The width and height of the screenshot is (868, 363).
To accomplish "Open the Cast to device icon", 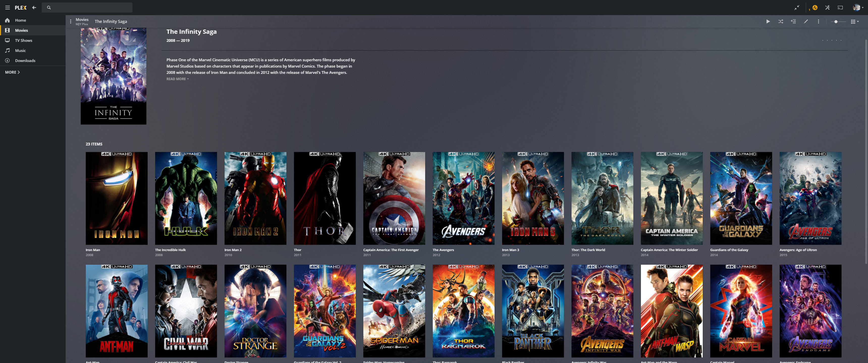I will click(840, 7).
